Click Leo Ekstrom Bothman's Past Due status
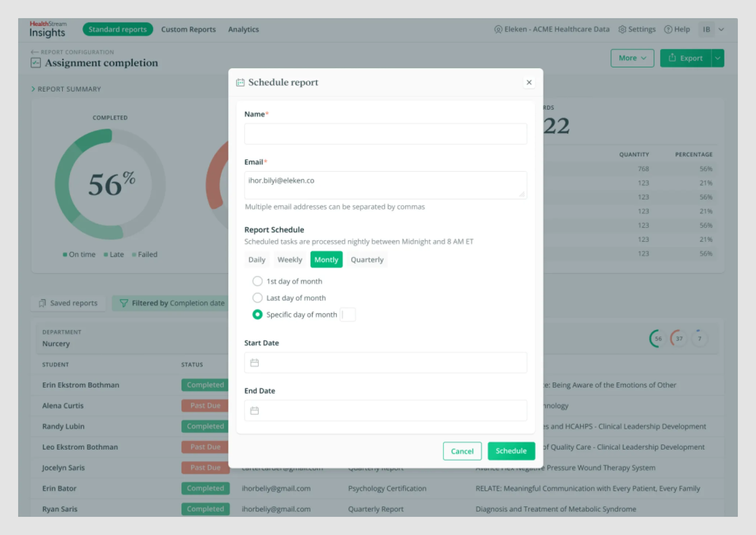The height and width of the screenshot is (535, 756). click(x=205, y=447)
